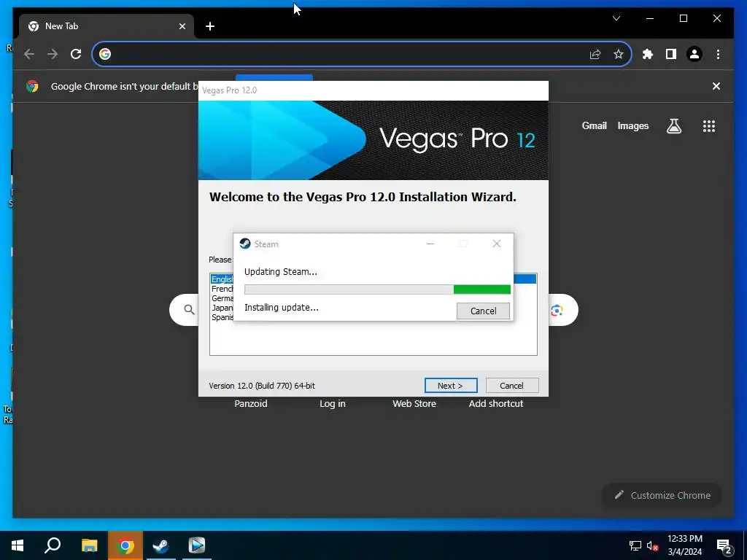The height and width of the screenshot is (560, 747).
Task: Open Chrome extensions puzzle icon
Action: click(x=648, y=54)
